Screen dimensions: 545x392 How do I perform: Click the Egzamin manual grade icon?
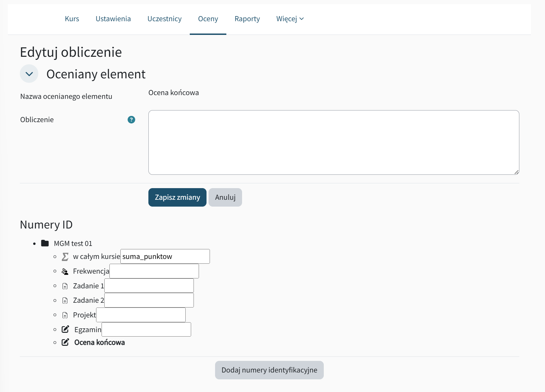point(65,329)
